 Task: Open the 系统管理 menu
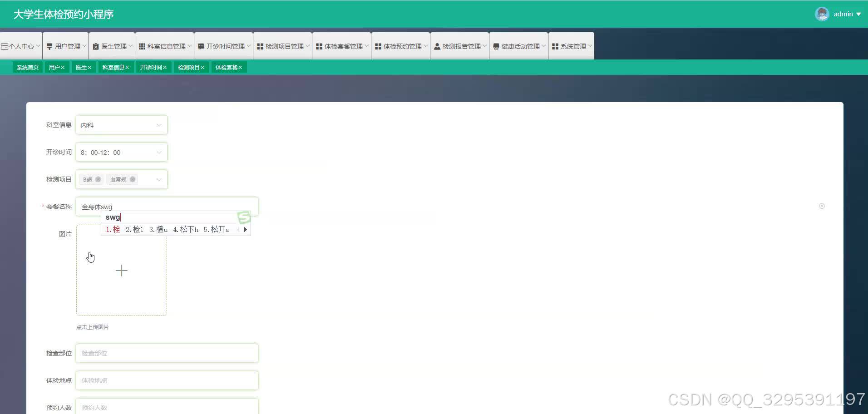[572, 46]
